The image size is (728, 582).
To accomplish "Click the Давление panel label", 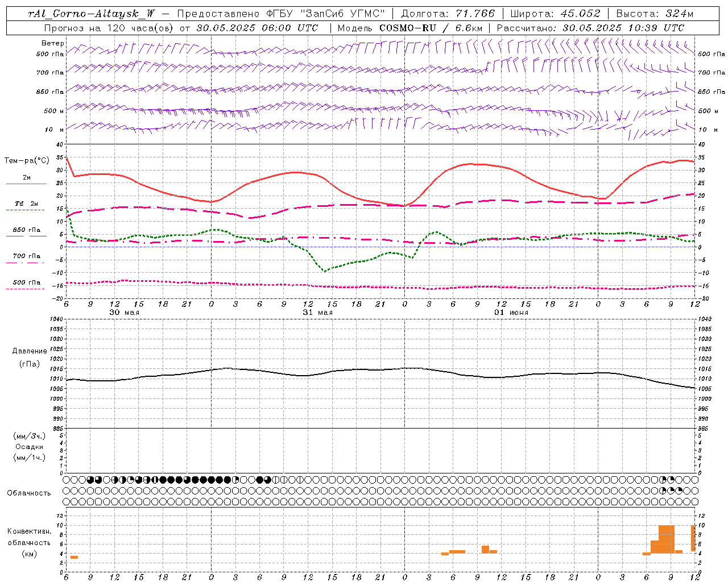I will point(29,351).
